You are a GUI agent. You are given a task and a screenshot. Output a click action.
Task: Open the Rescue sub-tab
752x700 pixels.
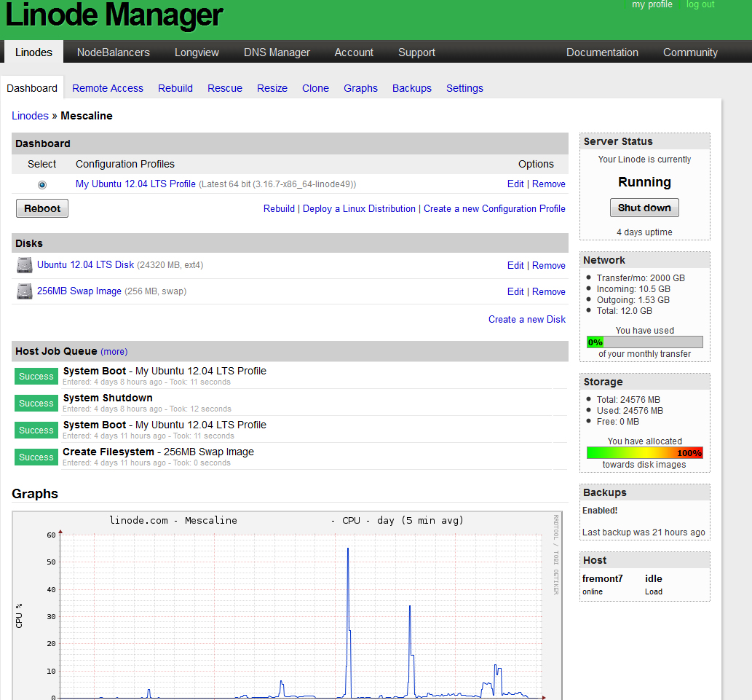point(225,88)
